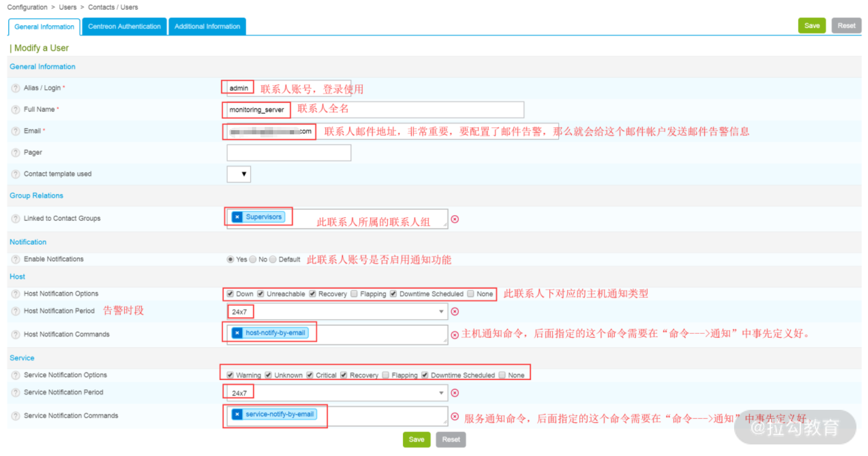Go to Contacts / Users breadcrumb
The height and width of the screenshot is (456, 868).
(113, 7)
